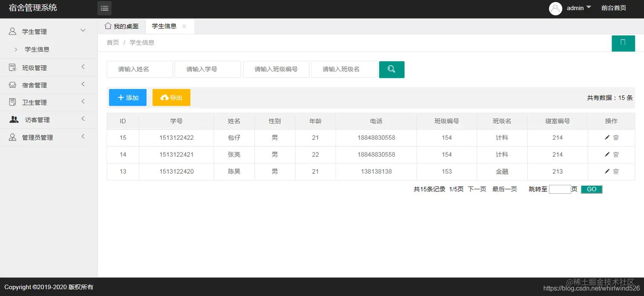Edit the row for 陈昊

coord(607,171)
